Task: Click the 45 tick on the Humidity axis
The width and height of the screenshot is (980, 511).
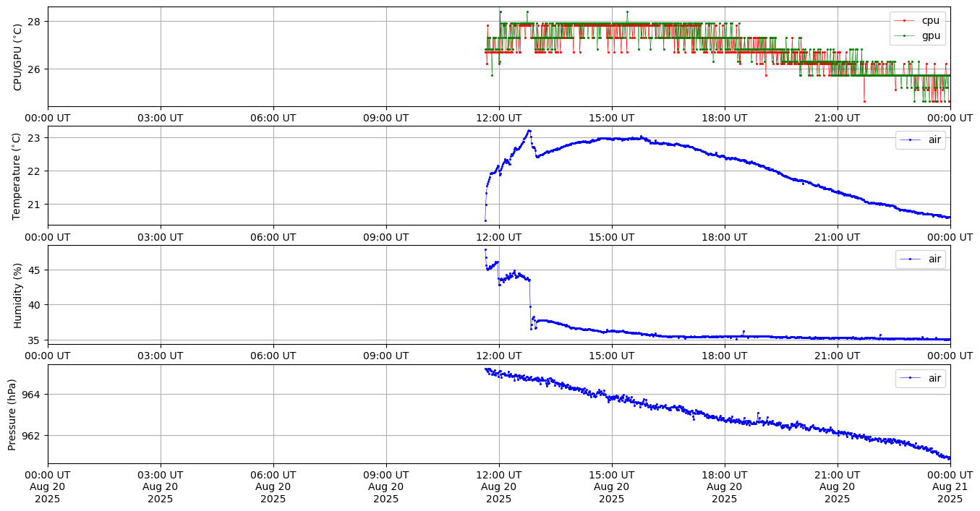Action: 35,270
